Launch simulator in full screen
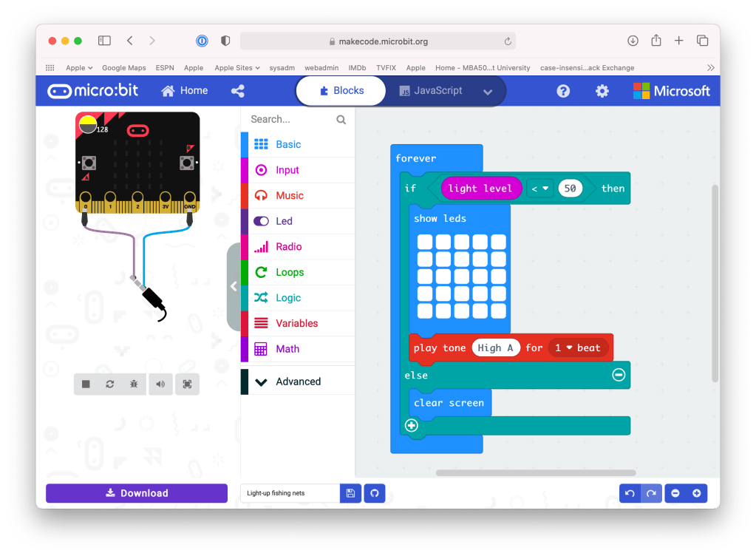 pos(187,384)
